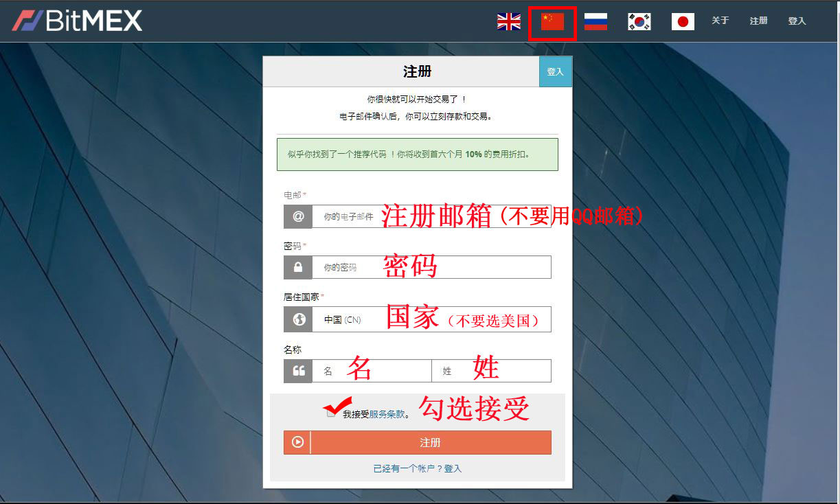The width and height of the screenshot is (840, 504).
Task: Click the email @ icon
Action: (298, 216)
